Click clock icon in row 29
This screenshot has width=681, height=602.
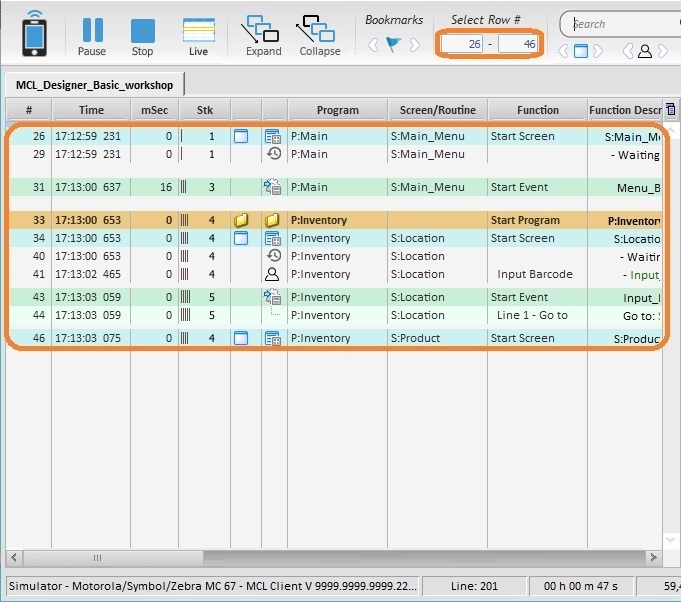tap(272, 154)
